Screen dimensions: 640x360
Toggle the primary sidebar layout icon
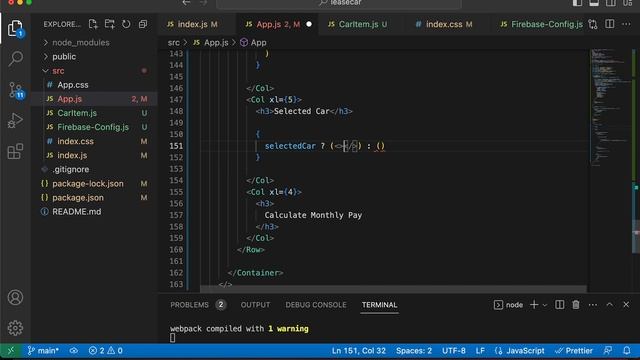[x=577, y=3]
